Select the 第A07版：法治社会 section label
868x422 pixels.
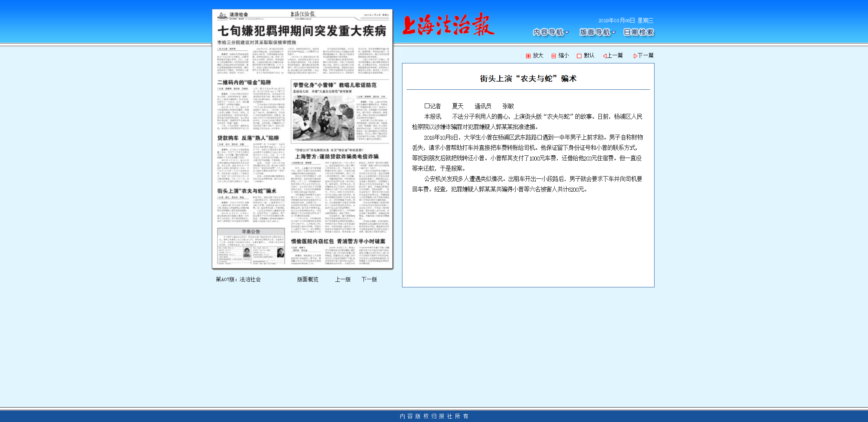pos(239,279)
